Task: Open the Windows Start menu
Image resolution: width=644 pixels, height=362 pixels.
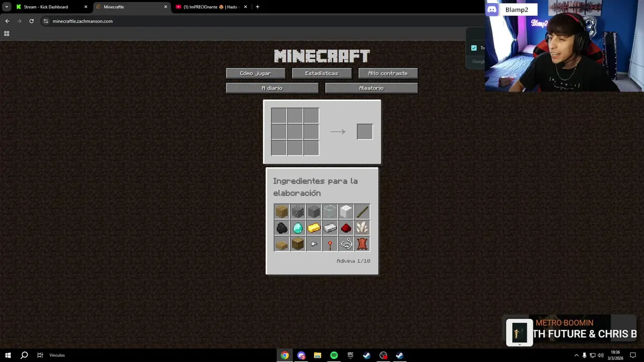Action: click(8, 355)
